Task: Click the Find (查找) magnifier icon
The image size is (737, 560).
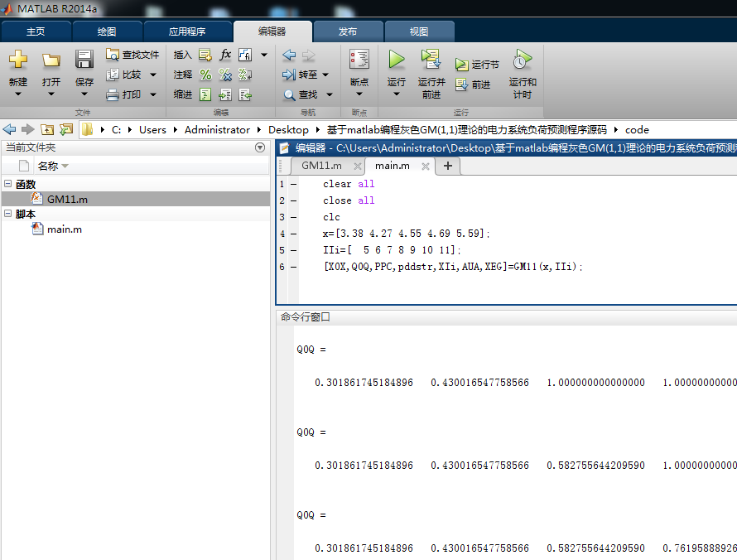Action: [x=289, y=95]
